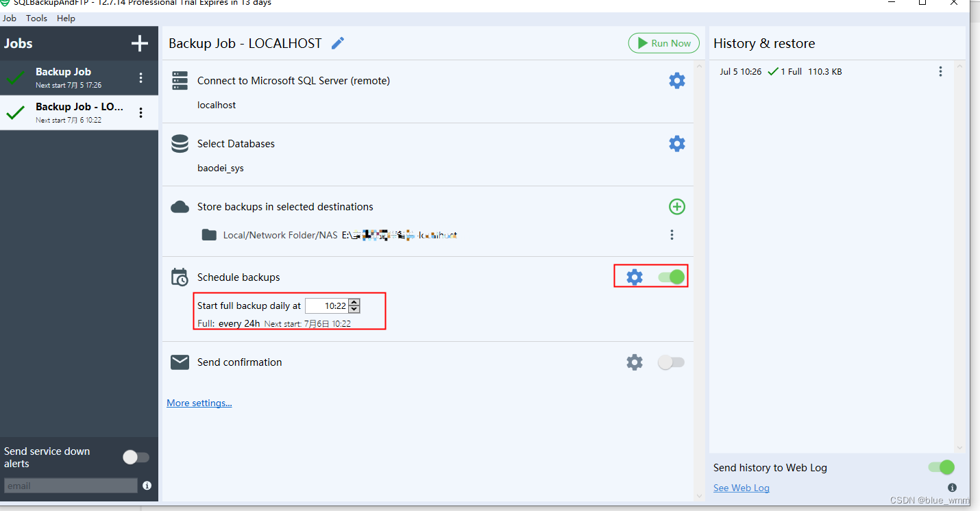Select first Backup Job in Jobs list
980x511 pixels.
point(79,78)
